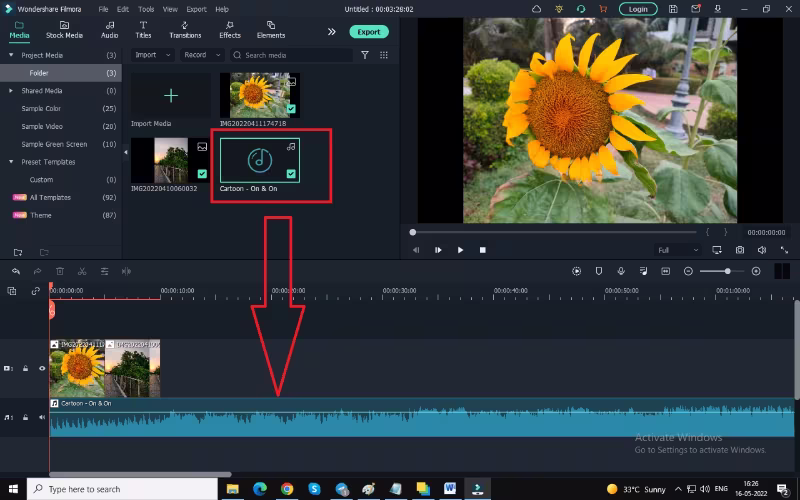Select the Cartoon - On & On audio thumbnail
Screen dimensions: 800x500
pyautogui.click(x=259, y=158)
